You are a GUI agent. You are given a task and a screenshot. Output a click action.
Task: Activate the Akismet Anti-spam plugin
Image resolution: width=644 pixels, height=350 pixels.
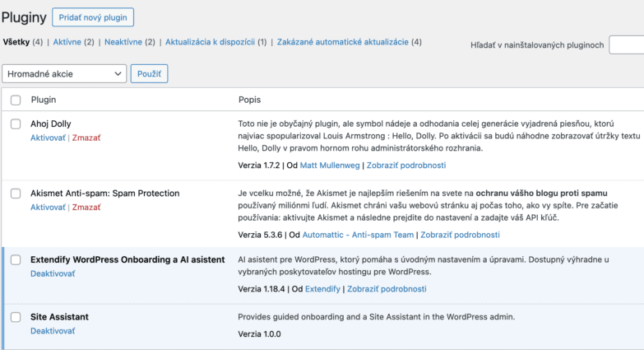click(x=48, y=208)
